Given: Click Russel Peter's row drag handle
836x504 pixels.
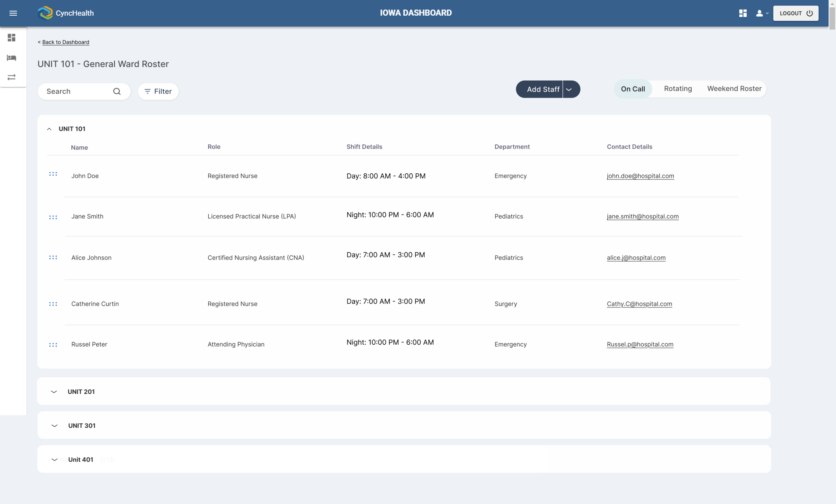Looking at the screenshot, I should click(x=53, y=345).
